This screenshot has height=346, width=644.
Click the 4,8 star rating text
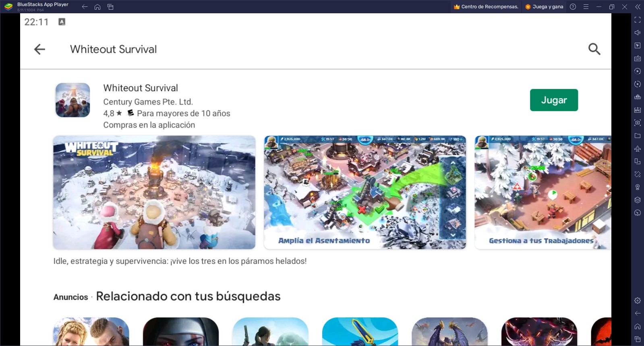point(112,113)
